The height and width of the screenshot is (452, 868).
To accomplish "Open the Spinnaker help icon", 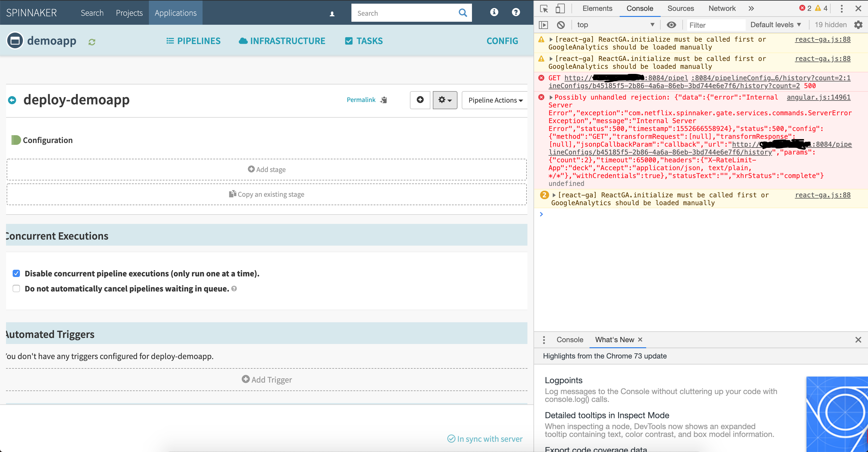I will (516, 12).
